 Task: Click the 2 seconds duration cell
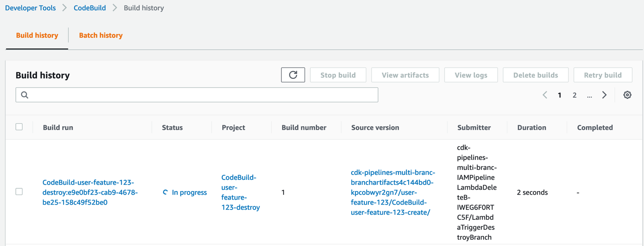pos(532,192)
